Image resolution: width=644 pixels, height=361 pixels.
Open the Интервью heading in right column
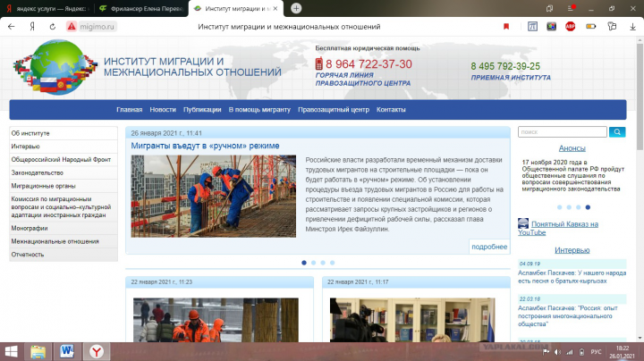click(572, 250)
